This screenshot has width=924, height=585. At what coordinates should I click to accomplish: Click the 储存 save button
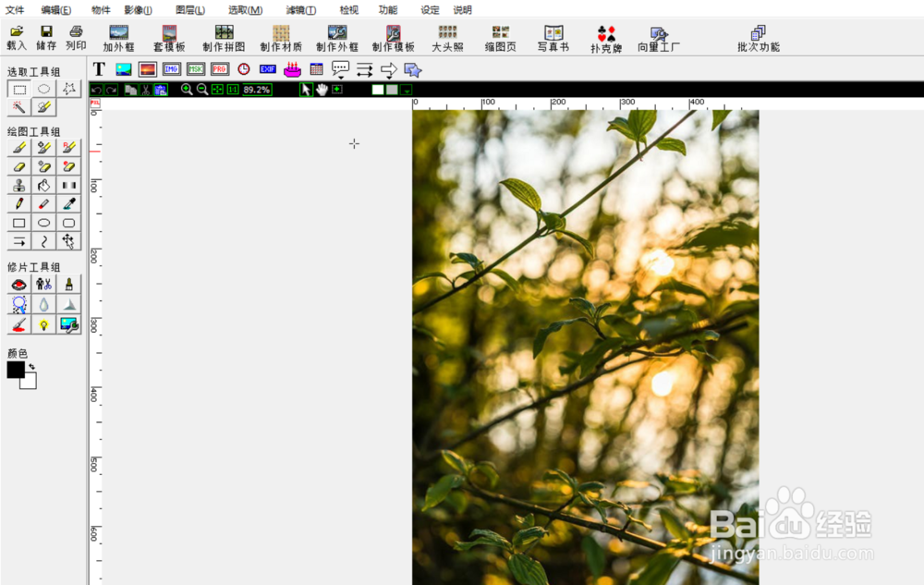46,38
